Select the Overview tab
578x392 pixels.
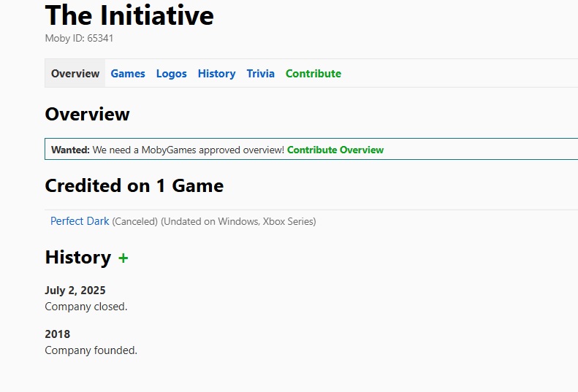(x=75, y=73)
